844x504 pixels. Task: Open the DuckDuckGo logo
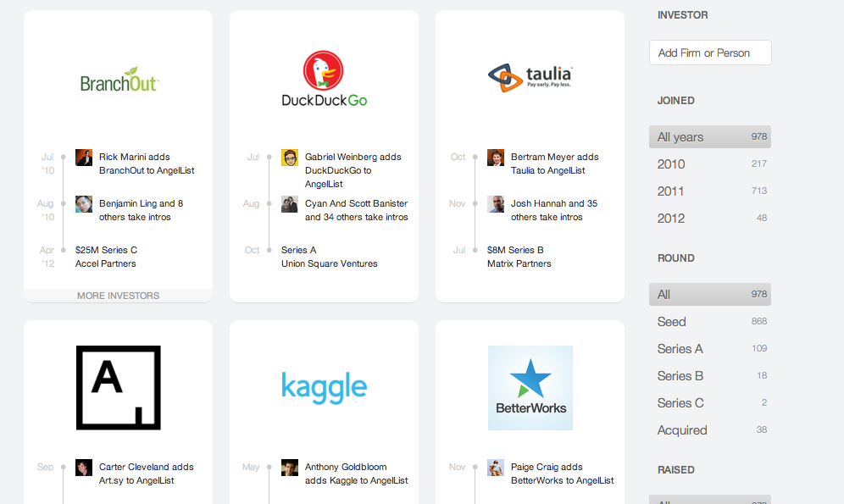tap(324, 79)
